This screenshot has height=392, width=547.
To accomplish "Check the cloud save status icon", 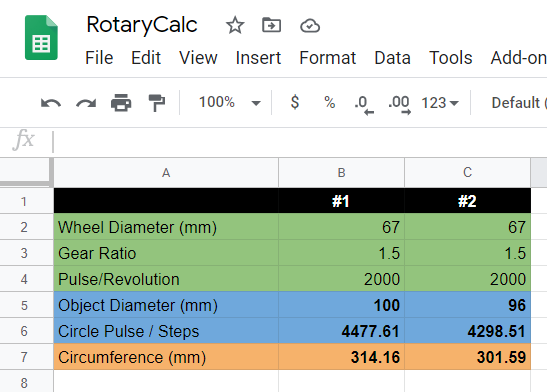I will (x=310, y=26).
